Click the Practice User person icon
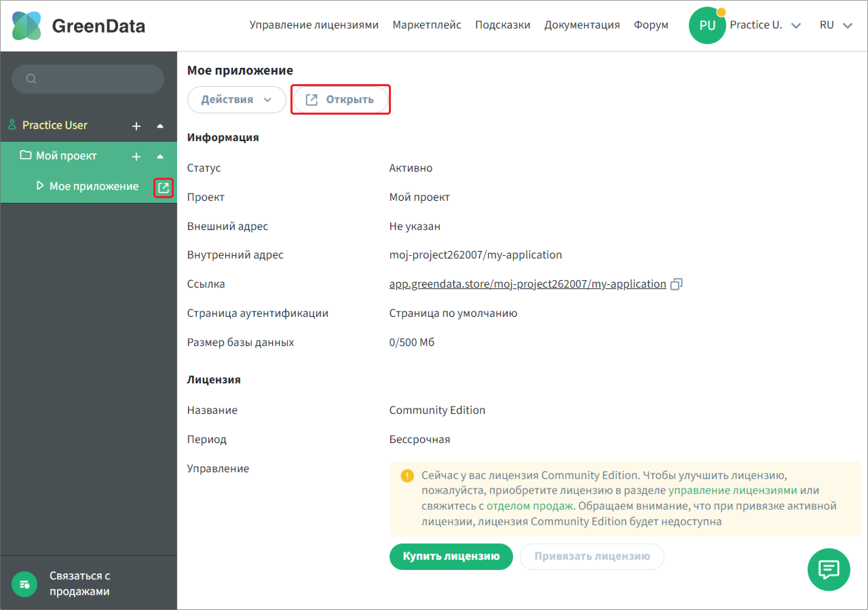 point(12,125)
